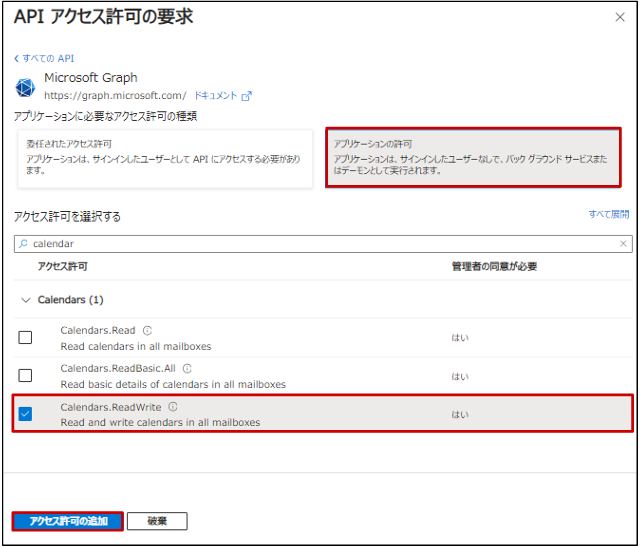Uncheck the Calendars.ReadWrite checkbox
This screenshot has width=640, height=547.
tap(25, 414)
